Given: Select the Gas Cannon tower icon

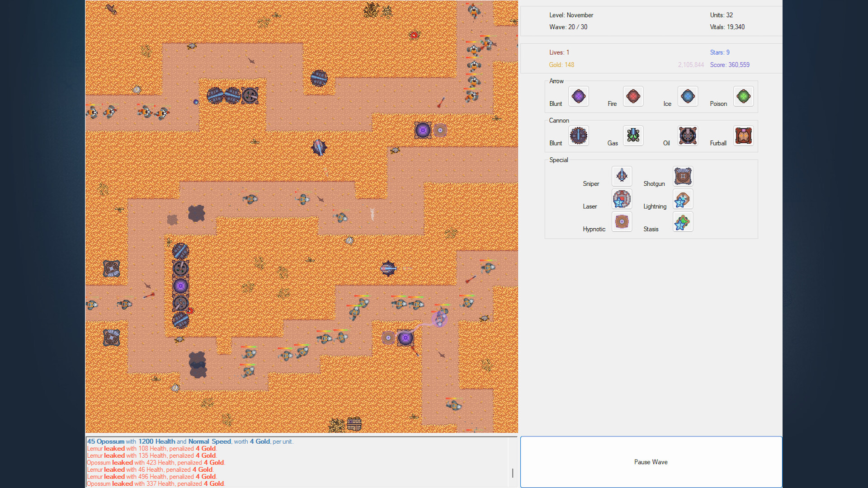Looking at the screenshot, I should (633, 136).
